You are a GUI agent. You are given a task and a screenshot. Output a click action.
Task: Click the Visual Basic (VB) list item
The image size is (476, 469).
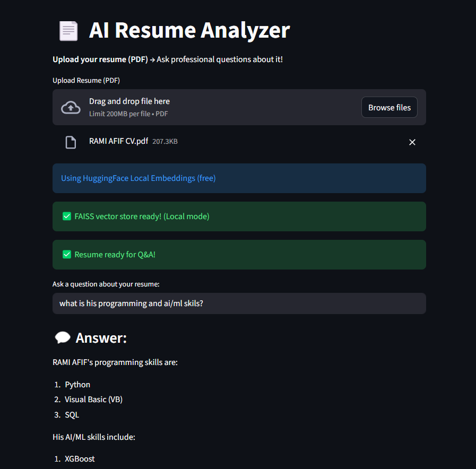tap(93, 399)
